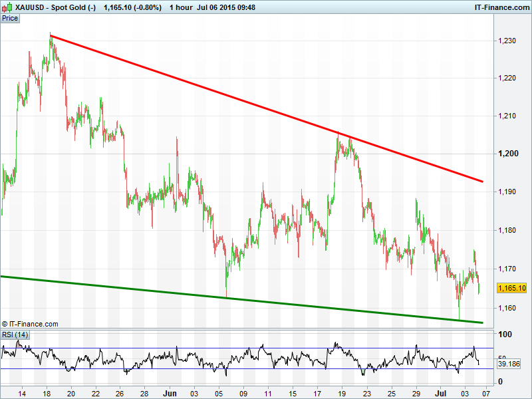
Task: Click the date 19 on time axis
Action: [341, 392]
